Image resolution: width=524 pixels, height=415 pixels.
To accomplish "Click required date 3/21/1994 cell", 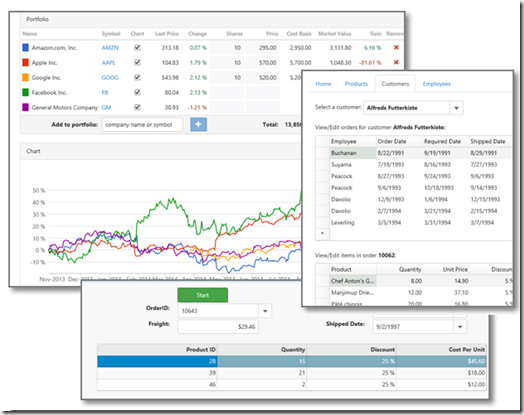I will tap(446, 211).
